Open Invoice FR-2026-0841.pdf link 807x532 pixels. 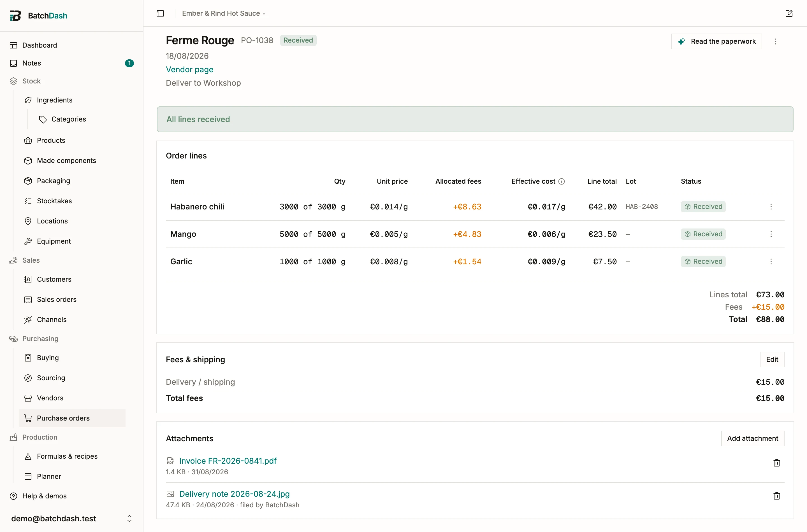[228, 461]
